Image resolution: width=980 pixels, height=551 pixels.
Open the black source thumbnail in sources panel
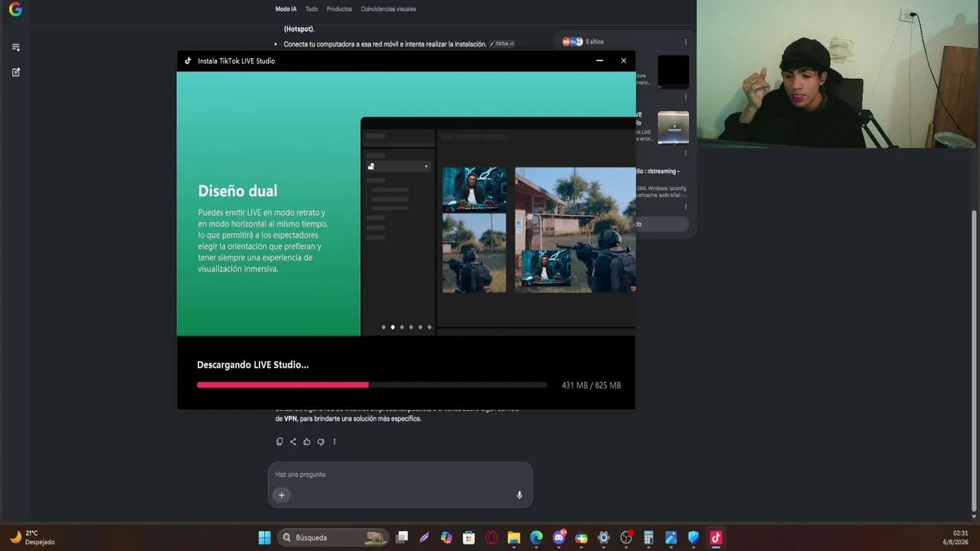[673, 72]
